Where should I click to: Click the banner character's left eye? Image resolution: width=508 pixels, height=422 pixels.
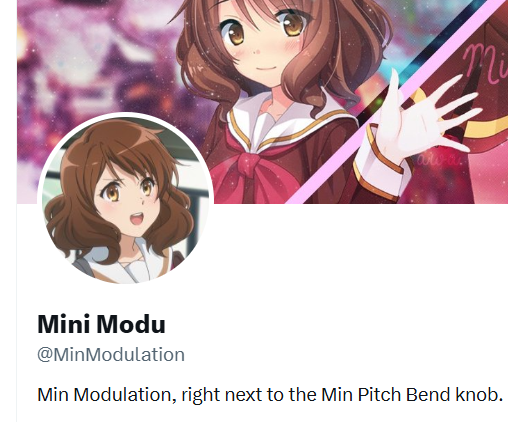[233, 33]
